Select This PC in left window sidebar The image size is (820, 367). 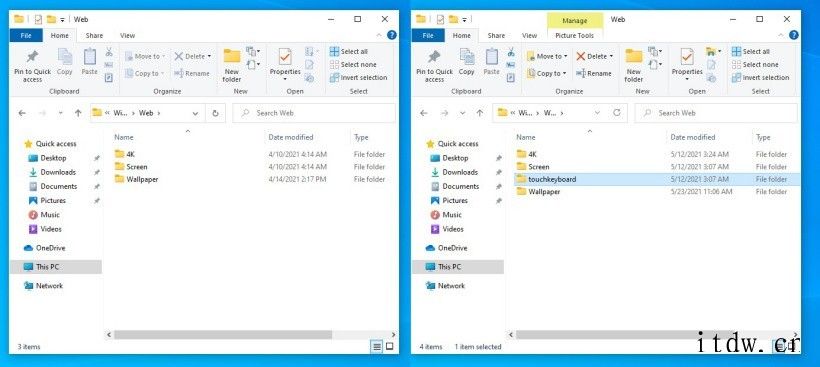tap(56, 267)
